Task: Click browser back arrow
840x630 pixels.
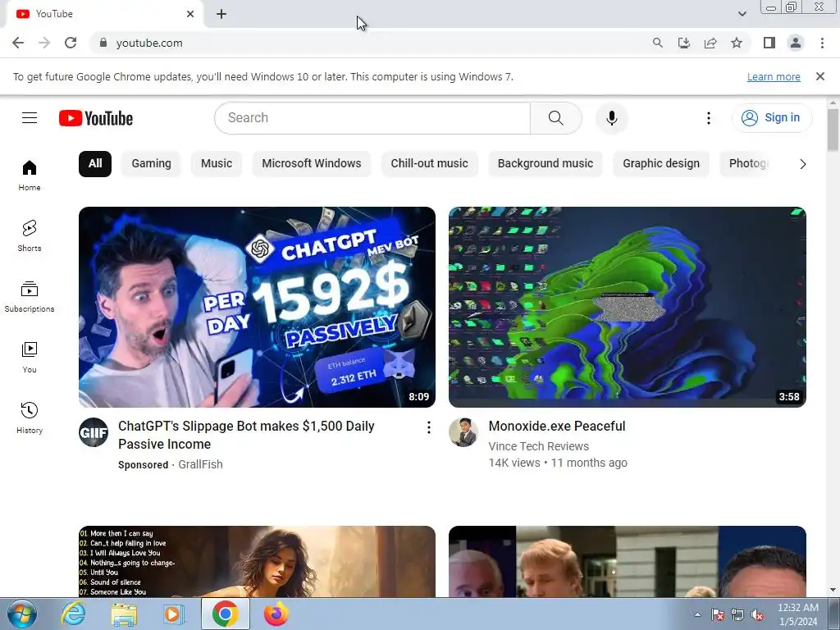Action: pyautogui.click(x=18, y=43)
